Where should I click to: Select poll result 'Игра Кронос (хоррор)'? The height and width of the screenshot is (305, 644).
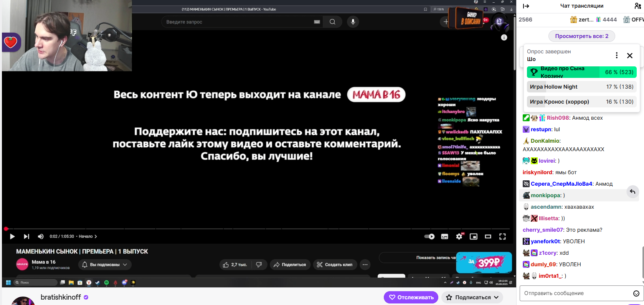coord(582,102)
